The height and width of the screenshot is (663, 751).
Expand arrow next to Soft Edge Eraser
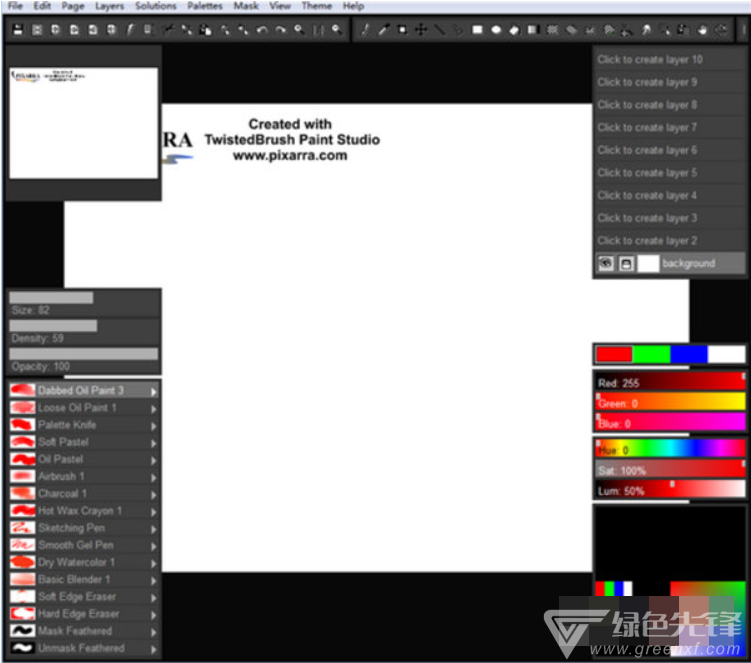click(x=154, y=598)
